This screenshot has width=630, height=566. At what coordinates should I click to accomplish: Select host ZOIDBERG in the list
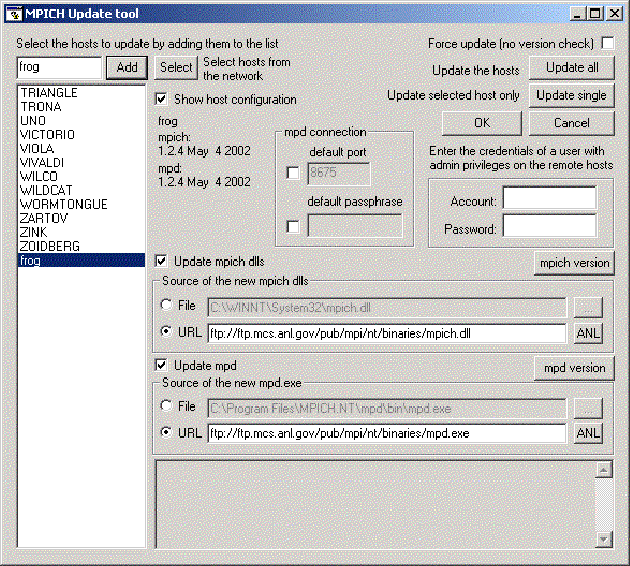pyautogui.click(x=82, y=246)
